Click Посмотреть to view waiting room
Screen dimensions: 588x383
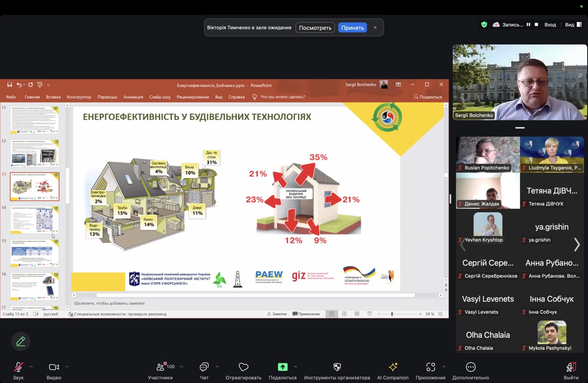click(315, 28)
